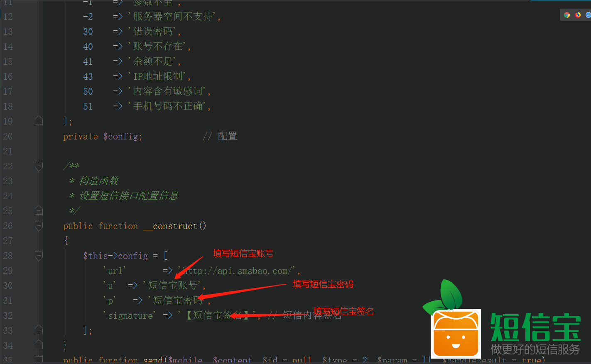Image resolution: width=591 pixels, height=364 pixels.
Task: Click fold marker at closing brace line 34
Action: point(39,345)
